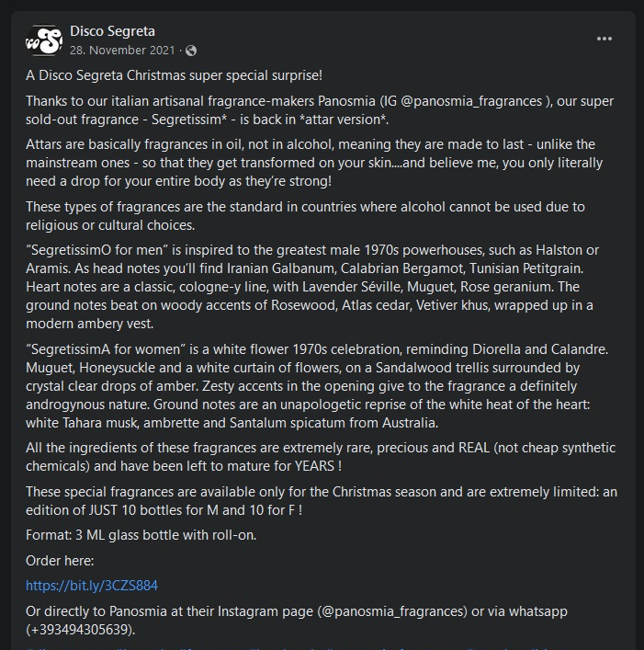
Task: Click the "Order here:" text line
Action: [x=60, y=561]
